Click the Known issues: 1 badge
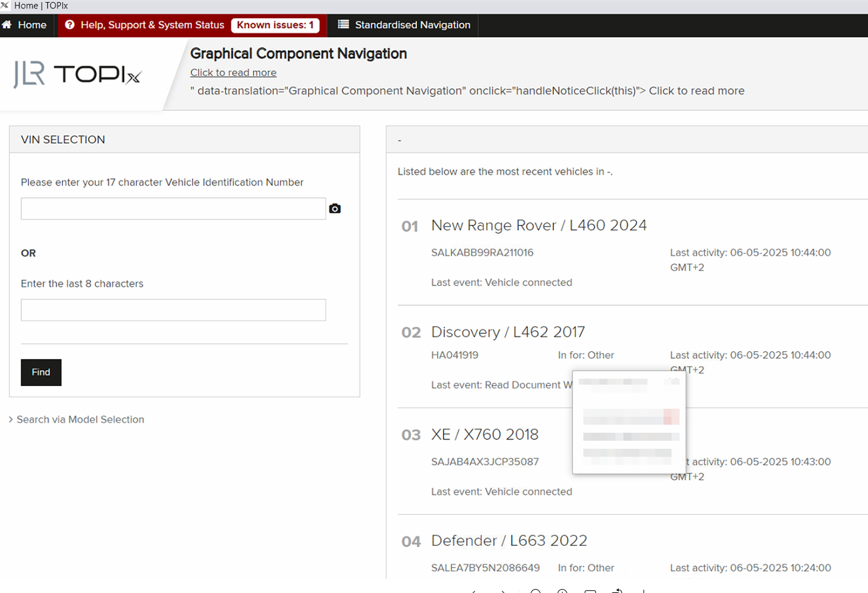This screenshot has width=868, height=593. click(275, 25)
